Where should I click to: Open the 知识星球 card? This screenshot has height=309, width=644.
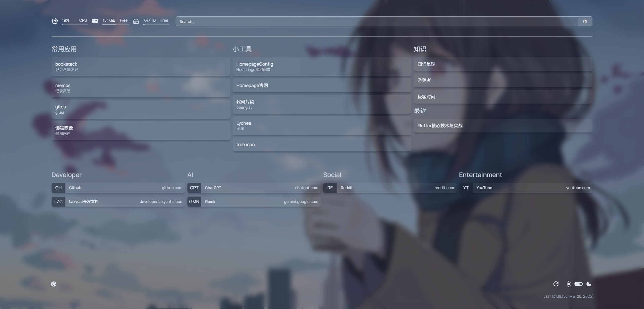(x=503, y=64)
